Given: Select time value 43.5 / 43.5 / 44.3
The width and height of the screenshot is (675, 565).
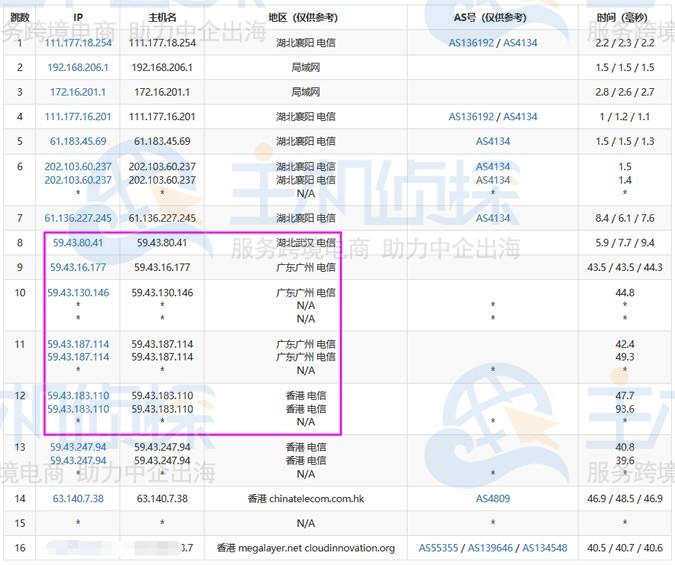Looking at the screenshot, I should coord(625,267).
